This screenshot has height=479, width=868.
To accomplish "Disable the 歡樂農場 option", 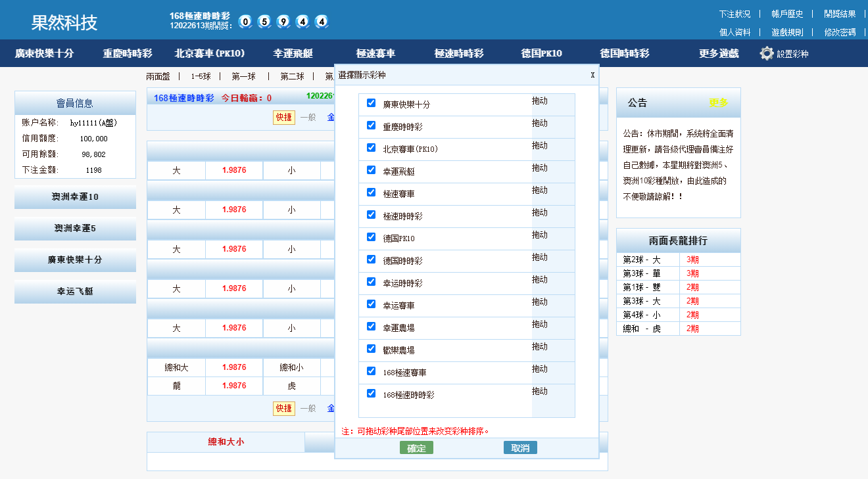I will [x=371, y=350].
